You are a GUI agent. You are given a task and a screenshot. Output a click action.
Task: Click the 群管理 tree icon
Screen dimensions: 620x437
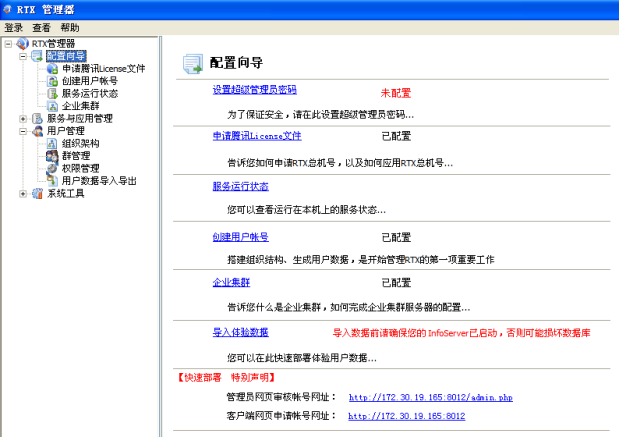point(52,156)
